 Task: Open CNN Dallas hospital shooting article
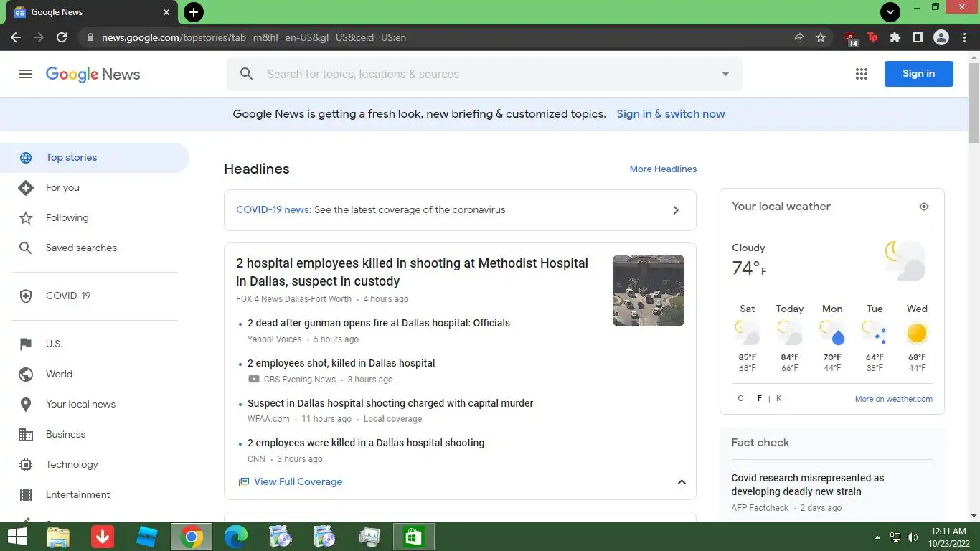366,443
